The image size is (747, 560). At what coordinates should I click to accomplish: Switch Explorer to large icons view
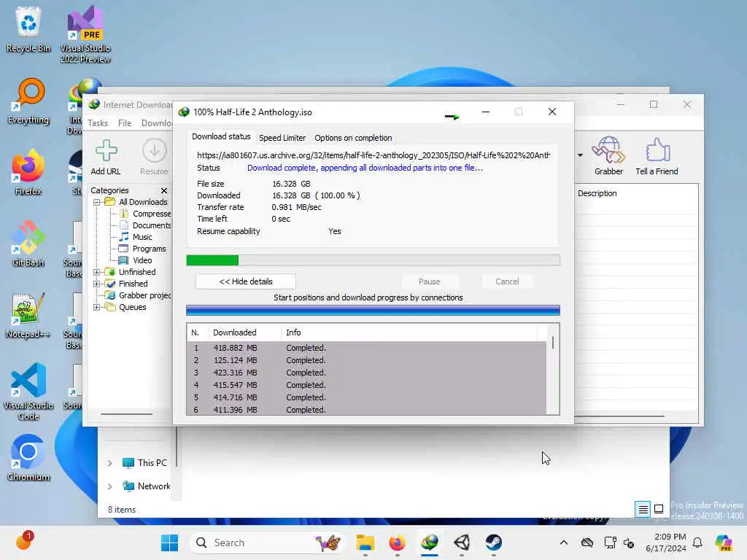[659, 509]
